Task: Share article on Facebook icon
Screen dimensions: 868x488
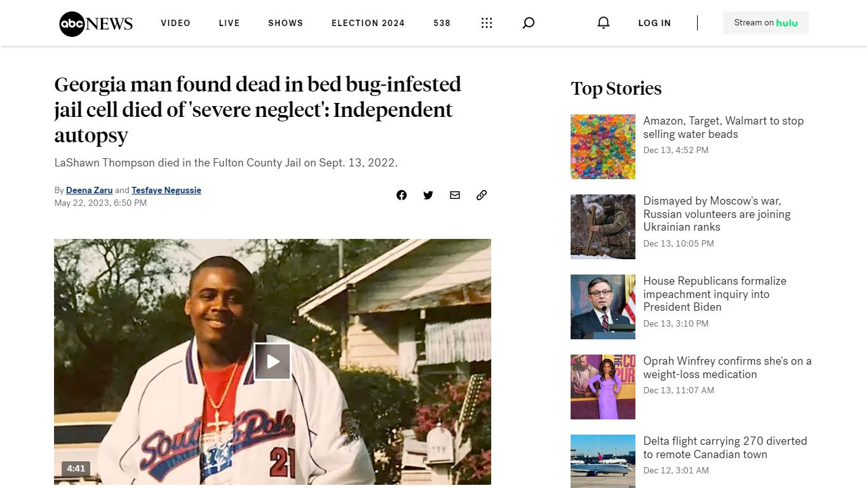Action: (402, 195)
